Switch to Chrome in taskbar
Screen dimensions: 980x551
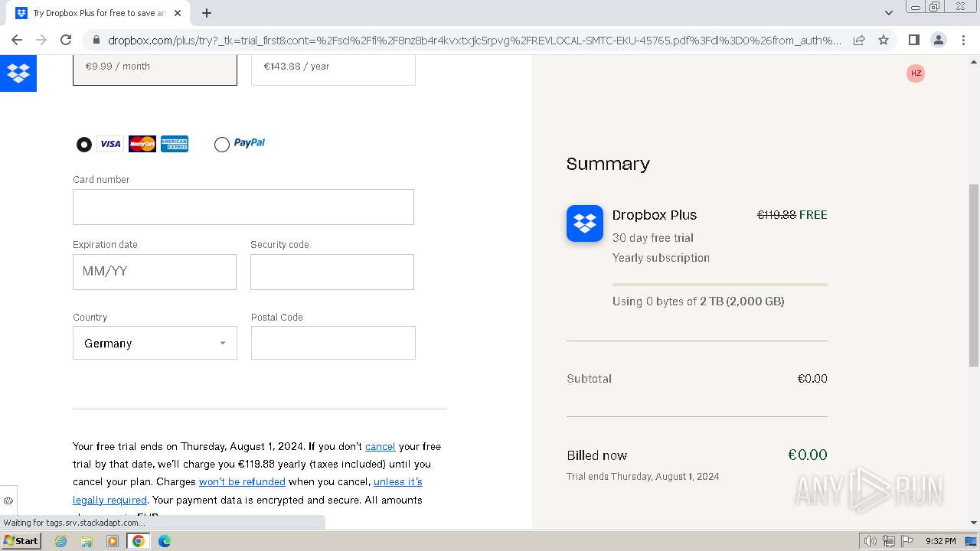tap(138, 541)
